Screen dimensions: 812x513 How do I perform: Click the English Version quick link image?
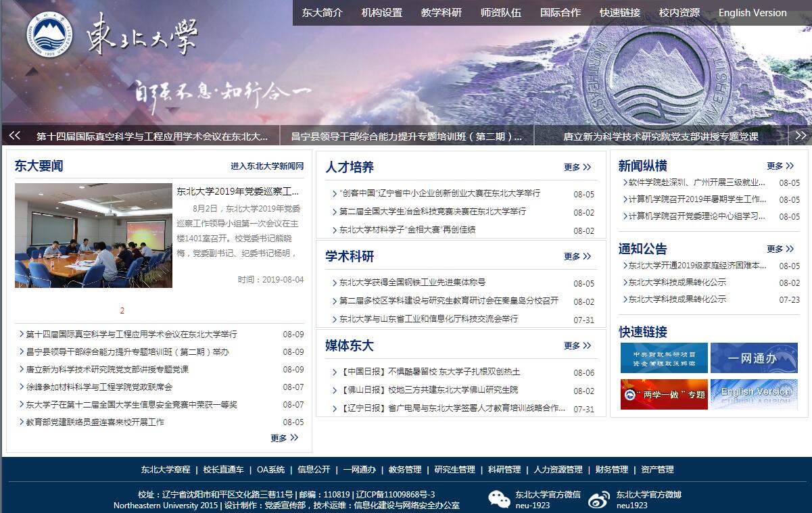click(753, 394)
